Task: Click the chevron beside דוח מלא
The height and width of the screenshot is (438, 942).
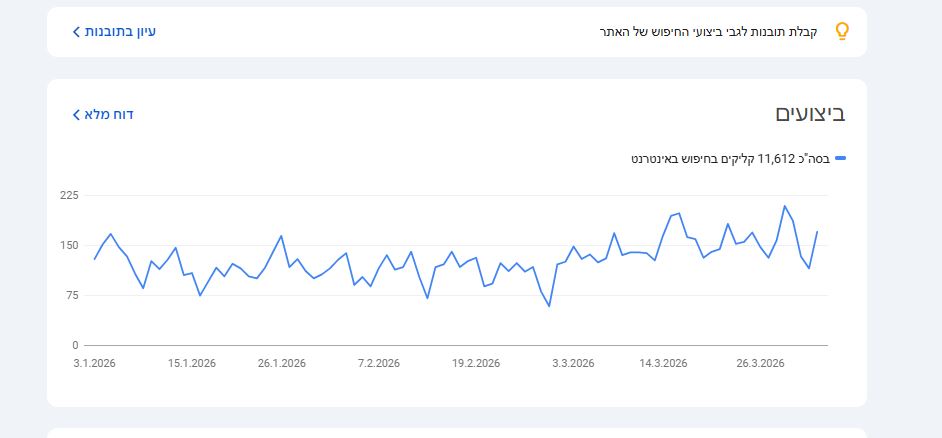Action: (x=77, y=115)
